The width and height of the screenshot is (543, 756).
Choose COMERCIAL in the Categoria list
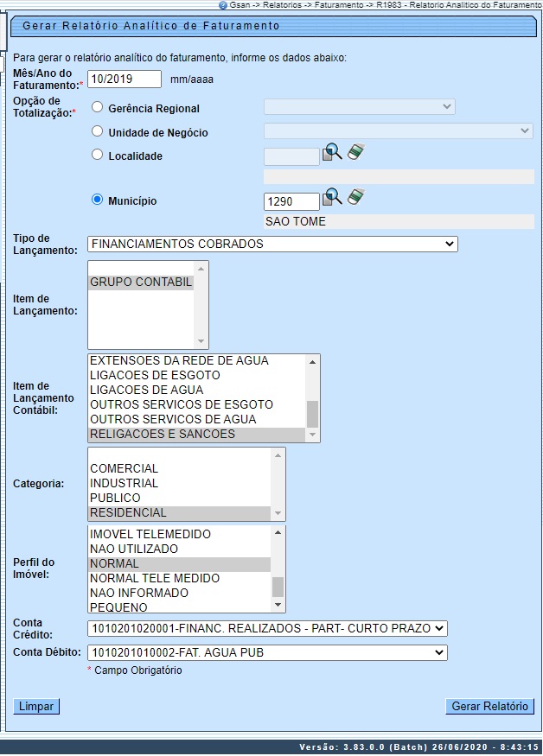click(x=125, y=469)
